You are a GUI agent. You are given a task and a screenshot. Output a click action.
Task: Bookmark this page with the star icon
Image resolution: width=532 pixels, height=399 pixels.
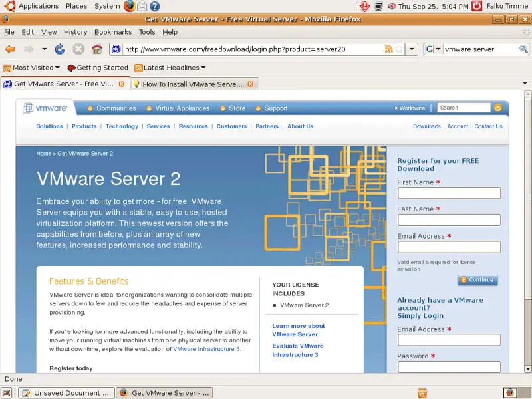pos(399,49)
